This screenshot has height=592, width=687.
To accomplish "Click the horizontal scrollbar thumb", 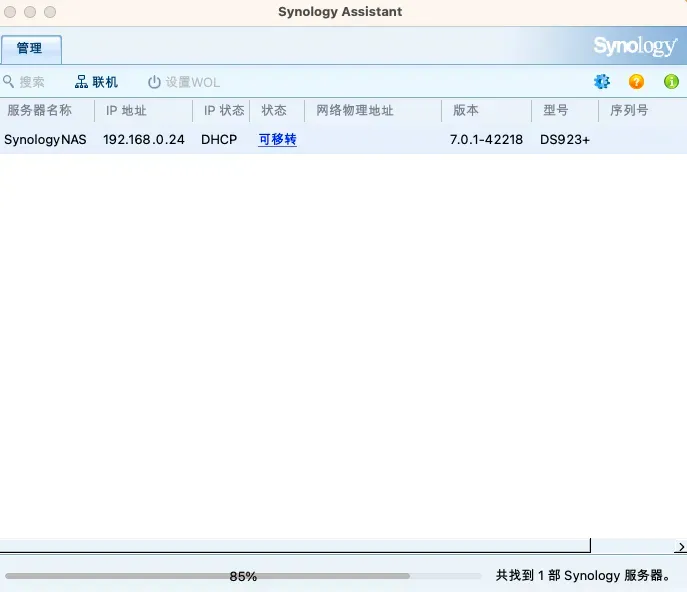I will [295, 546].
